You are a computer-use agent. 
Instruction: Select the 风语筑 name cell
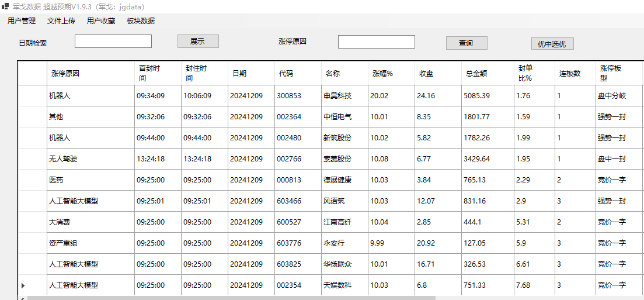pos(344,201)
